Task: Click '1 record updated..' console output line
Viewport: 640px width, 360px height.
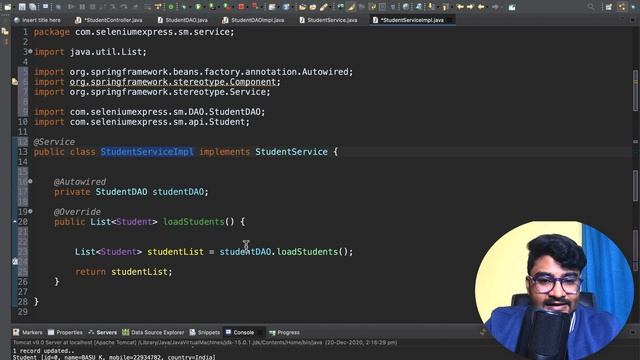Action: 44,351
